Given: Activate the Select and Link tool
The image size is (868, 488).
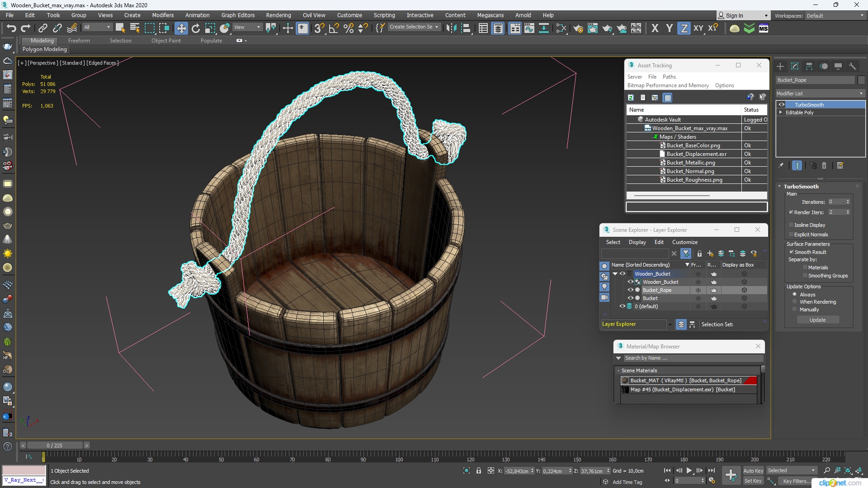Looking at the screenshot, I should pos(42,28).
